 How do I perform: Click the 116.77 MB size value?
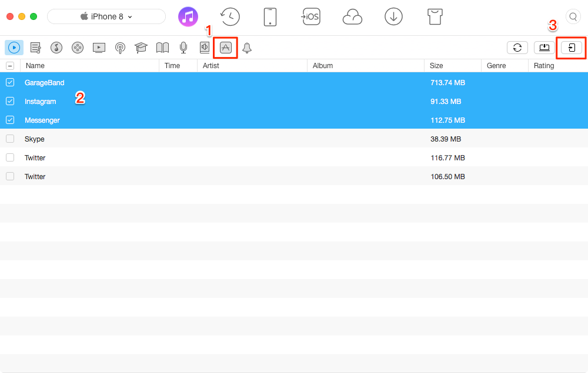(447, 157)
